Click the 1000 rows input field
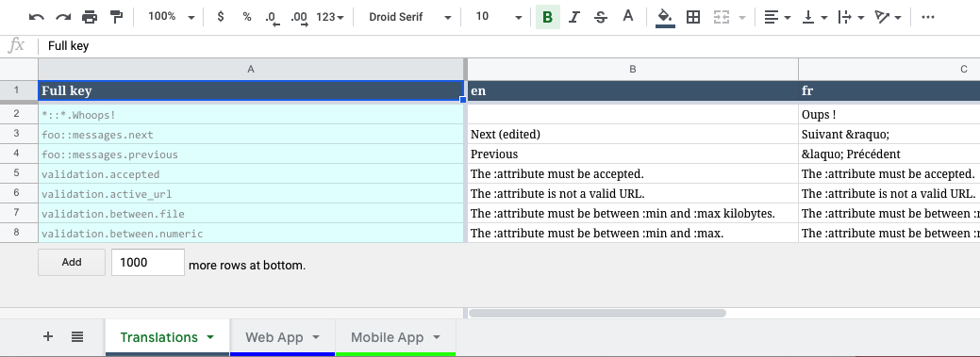This screenshot has width=980, height=357. coord(147,262)
